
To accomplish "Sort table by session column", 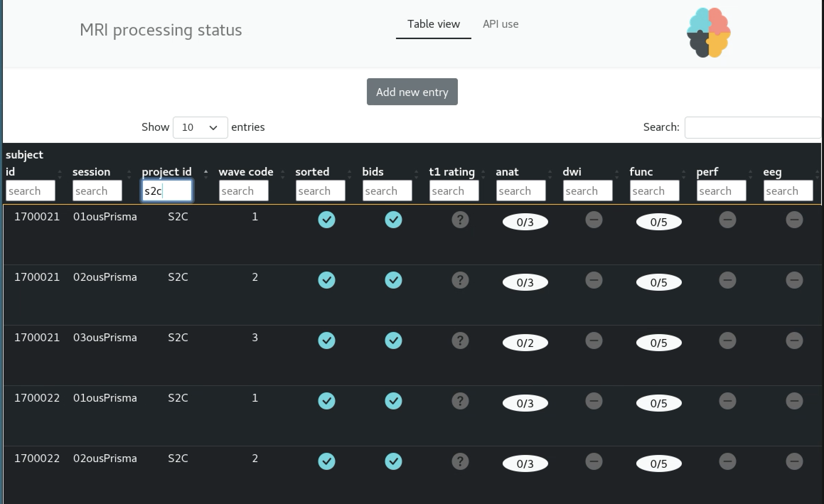I will click(x=91, y=172).
